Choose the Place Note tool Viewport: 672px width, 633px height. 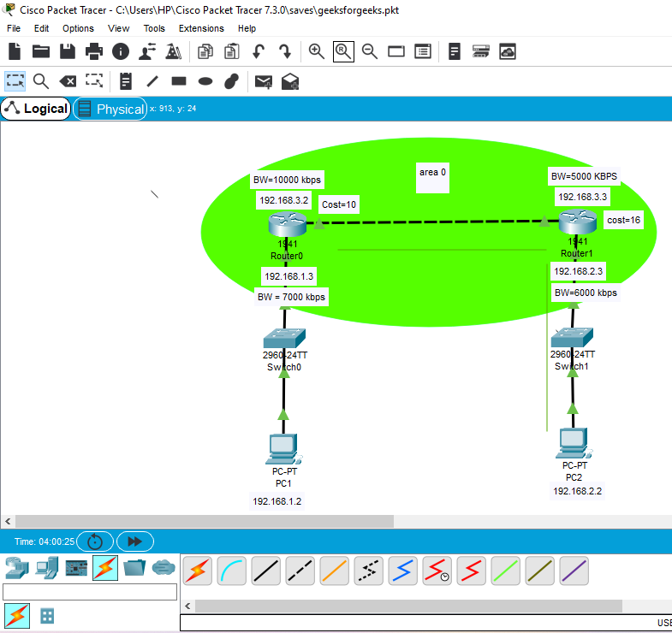click(126, 81)
